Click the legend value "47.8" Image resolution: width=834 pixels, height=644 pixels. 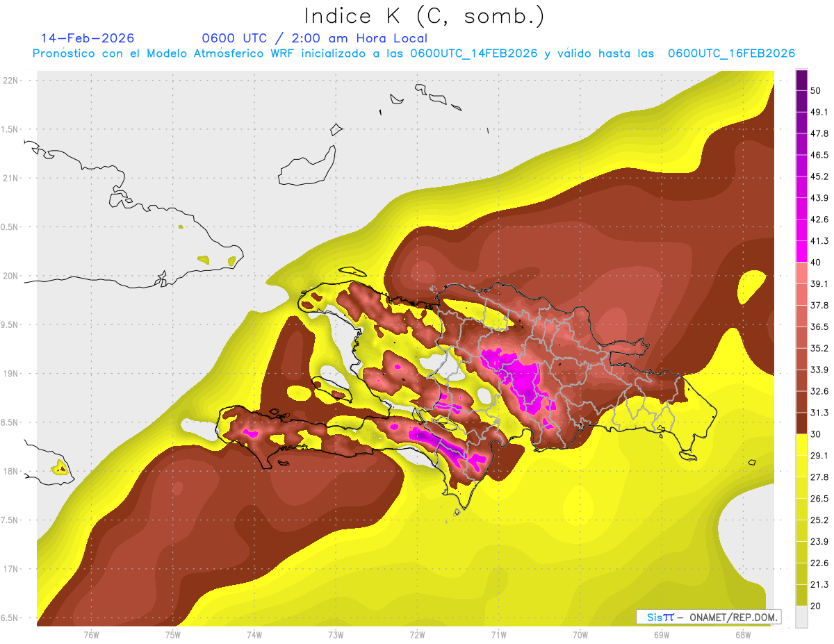pyautogui.click(x=819, y=133)
